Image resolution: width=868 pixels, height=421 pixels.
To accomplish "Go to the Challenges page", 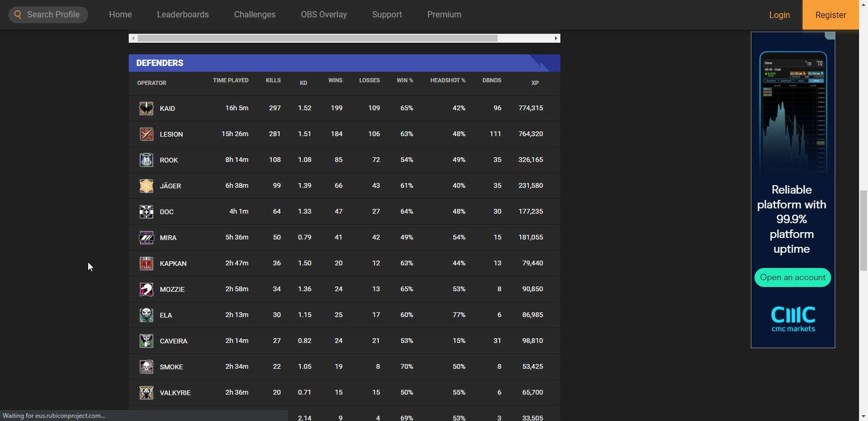I will tap(255, 15).
